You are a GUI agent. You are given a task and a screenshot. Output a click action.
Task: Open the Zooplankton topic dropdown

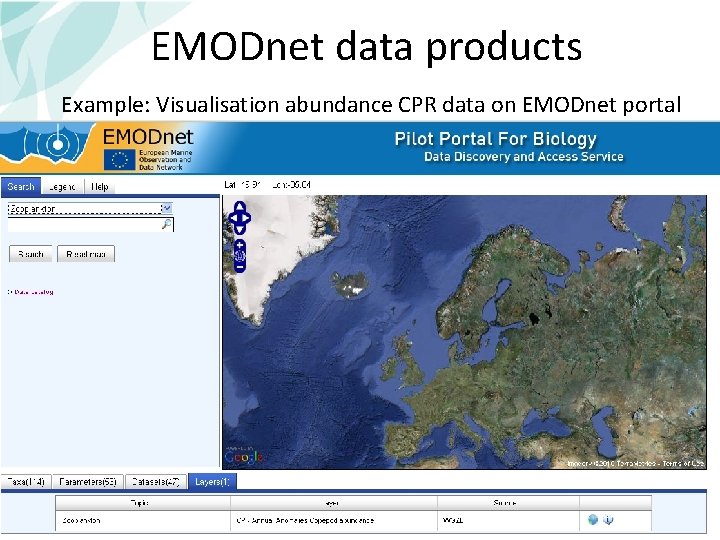(90, 208)
